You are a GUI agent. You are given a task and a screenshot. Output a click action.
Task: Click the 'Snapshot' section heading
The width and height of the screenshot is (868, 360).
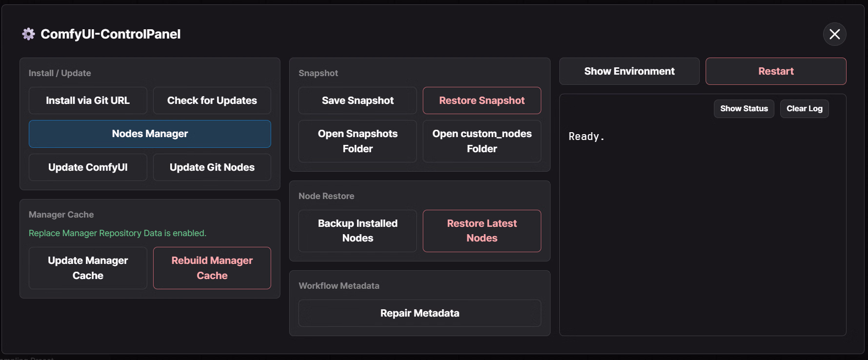318,73
